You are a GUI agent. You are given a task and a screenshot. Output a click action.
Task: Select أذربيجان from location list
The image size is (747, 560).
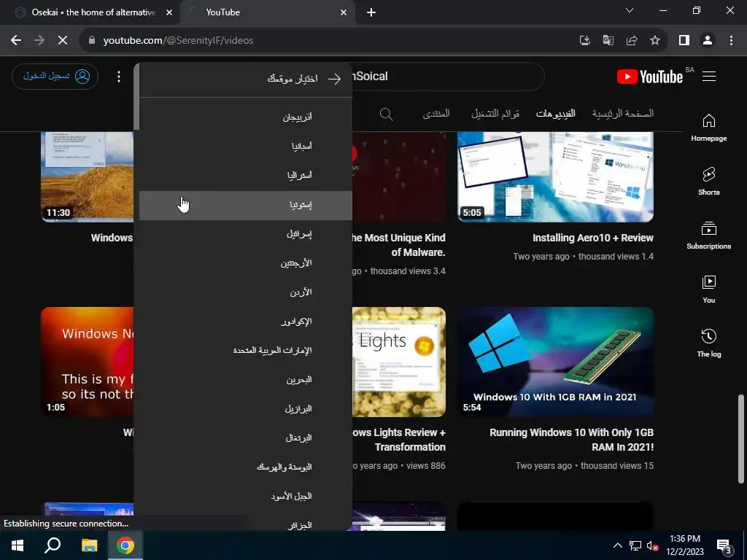[246, 117]
